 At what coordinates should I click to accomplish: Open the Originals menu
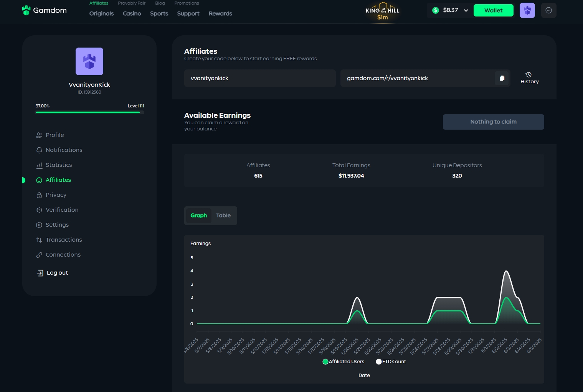coord(102,13)
